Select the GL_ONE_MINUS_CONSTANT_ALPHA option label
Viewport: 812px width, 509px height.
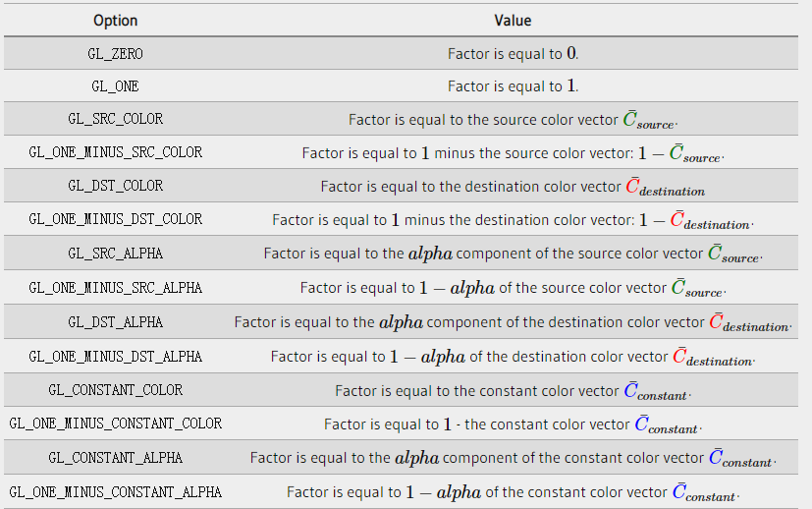pos(115,491)
